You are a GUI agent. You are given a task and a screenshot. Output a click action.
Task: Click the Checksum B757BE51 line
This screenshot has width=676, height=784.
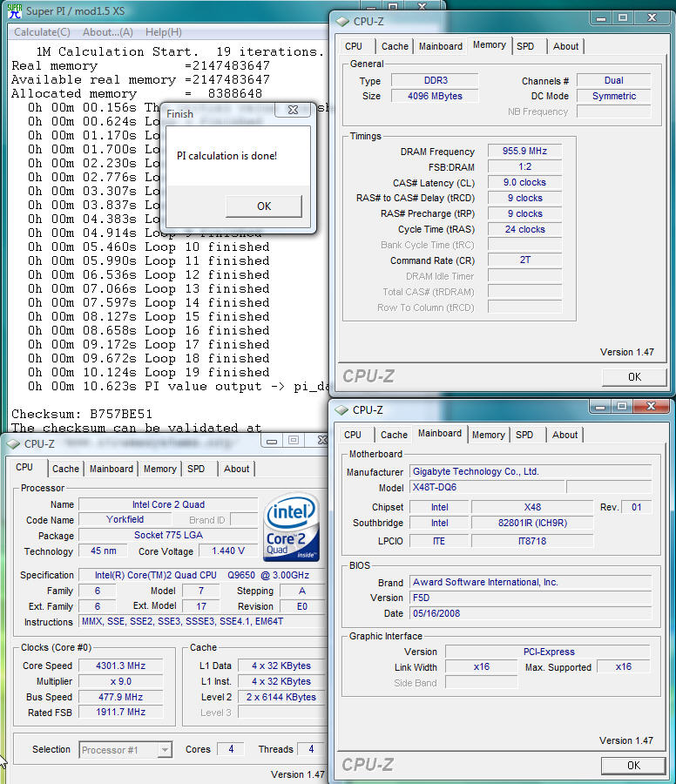82,414
